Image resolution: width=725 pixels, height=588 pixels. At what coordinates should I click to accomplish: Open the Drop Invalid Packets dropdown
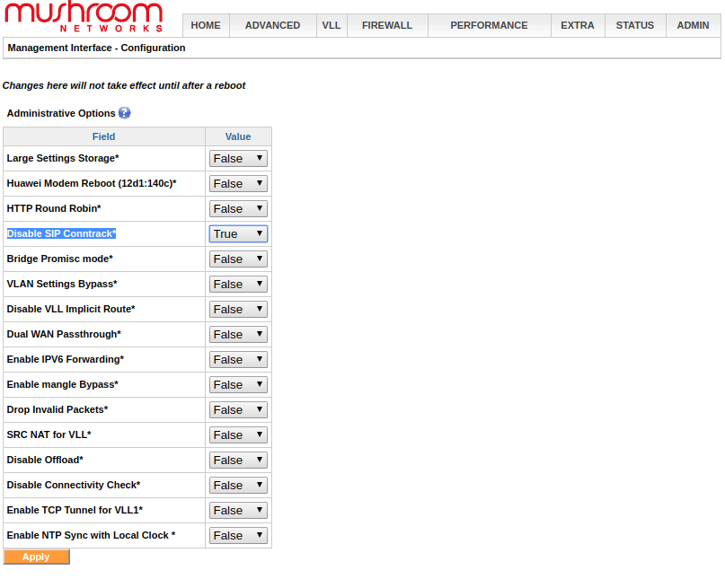[238, 409]
